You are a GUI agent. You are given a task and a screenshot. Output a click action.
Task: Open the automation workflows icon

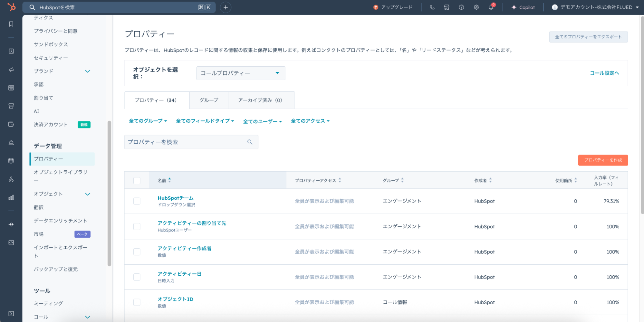pos(11,179)
